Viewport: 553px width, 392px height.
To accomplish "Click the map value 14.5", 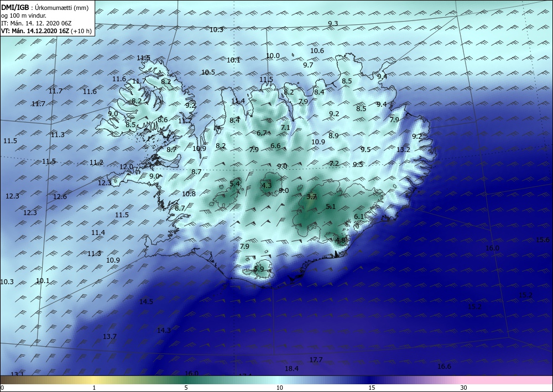I will click(x=146, y=302).
